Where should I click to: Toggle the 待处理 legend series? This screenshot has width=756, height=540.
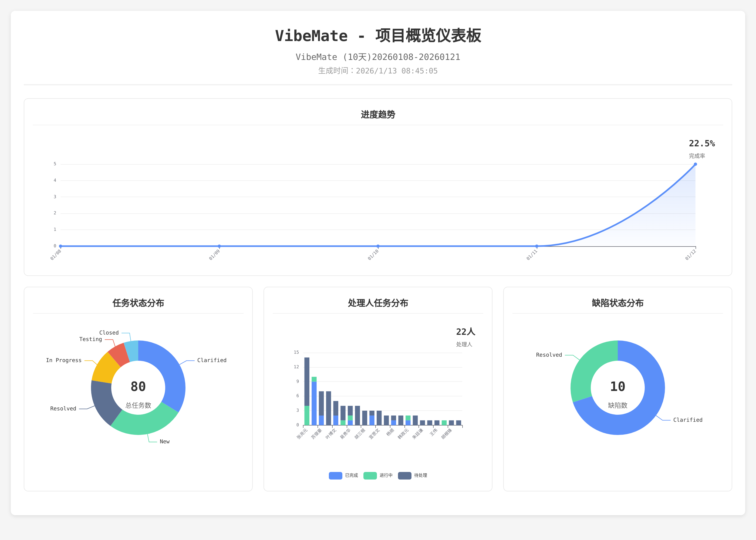(420, 475)
